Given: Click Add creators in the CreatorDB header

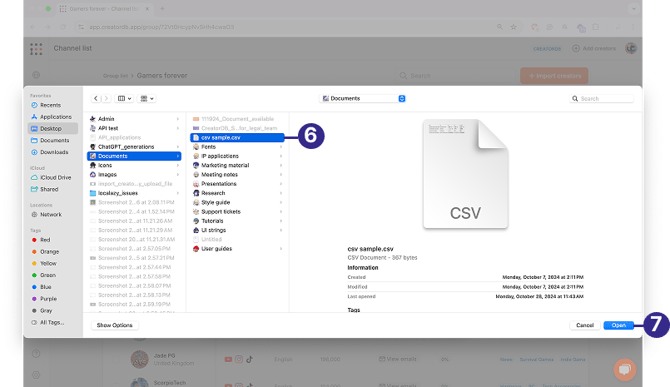Looking at the screenshot, I should 594,49.
